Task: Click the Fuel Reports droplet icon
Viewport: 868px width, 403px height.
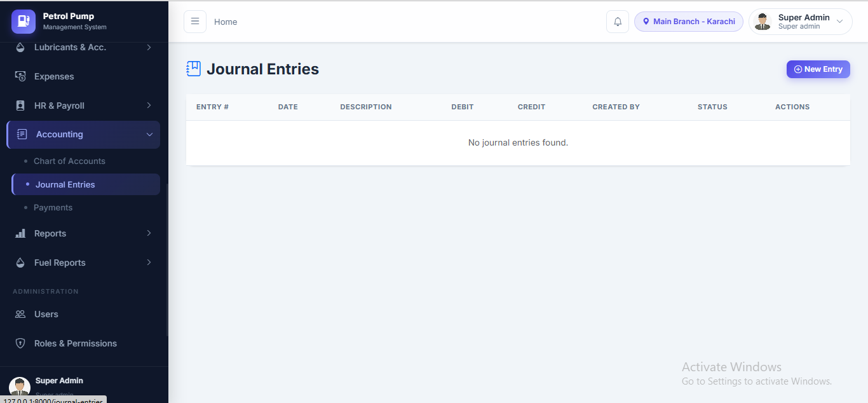Action: [x=20, y=263]
